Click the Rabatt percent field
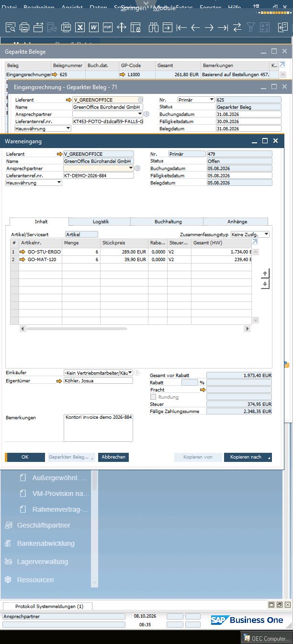Screen dimensions: 293x644 [190, 382]
